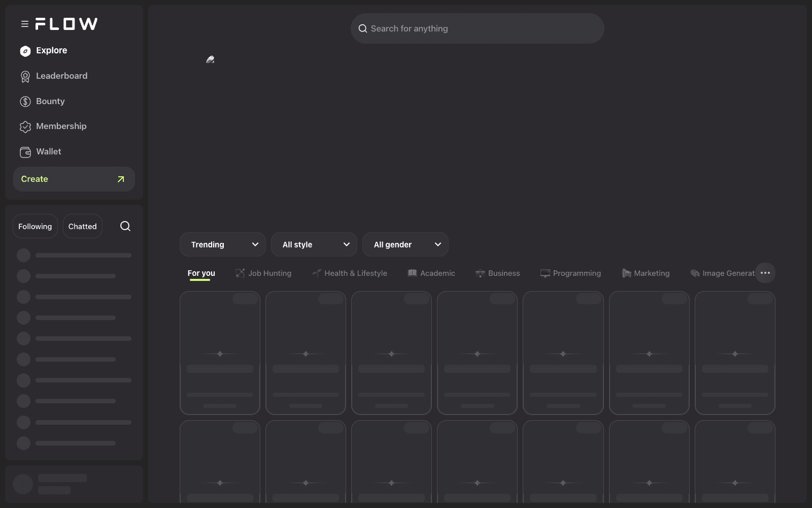Switch to the Programming tab
Screen dimensions: 812x508
[x=571, y=273]
